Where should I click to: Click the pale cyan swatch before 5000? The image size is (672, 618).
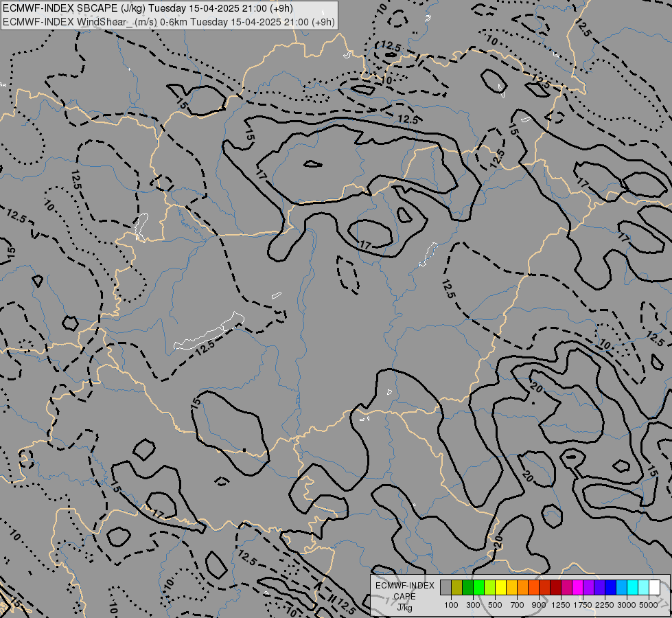[x=644, y=588]
